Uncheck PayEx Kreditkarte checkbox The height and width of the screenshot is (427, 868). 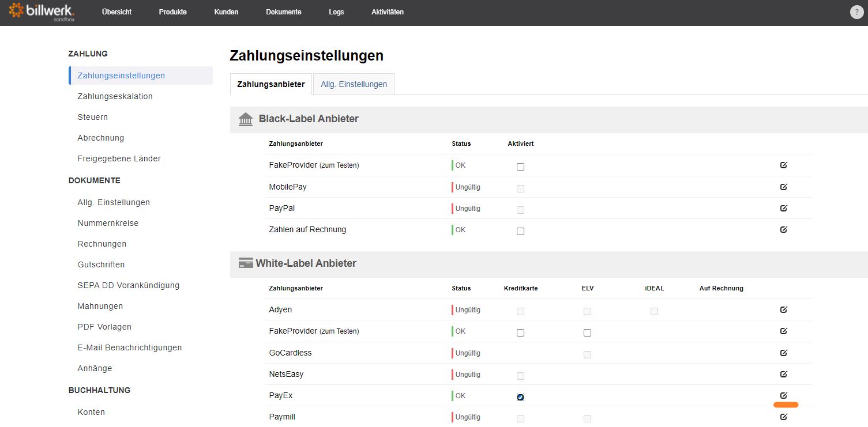520,398
